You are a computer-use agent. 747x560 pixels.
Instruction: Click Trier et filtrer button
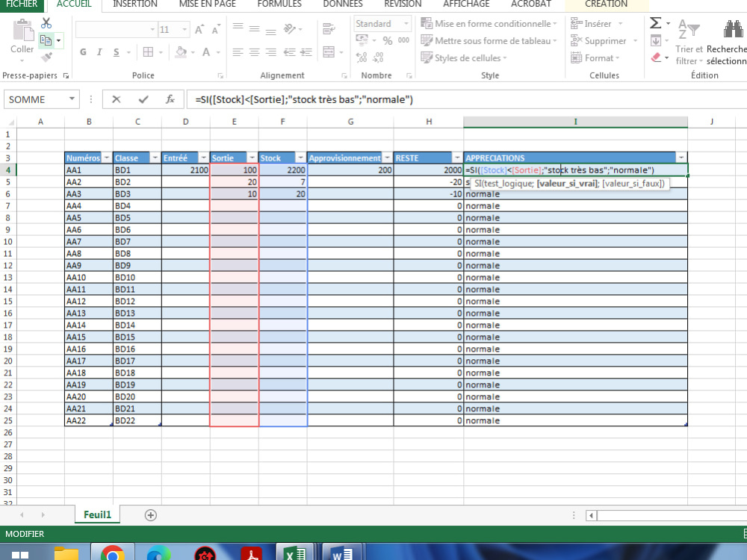[x=689, y=42]
